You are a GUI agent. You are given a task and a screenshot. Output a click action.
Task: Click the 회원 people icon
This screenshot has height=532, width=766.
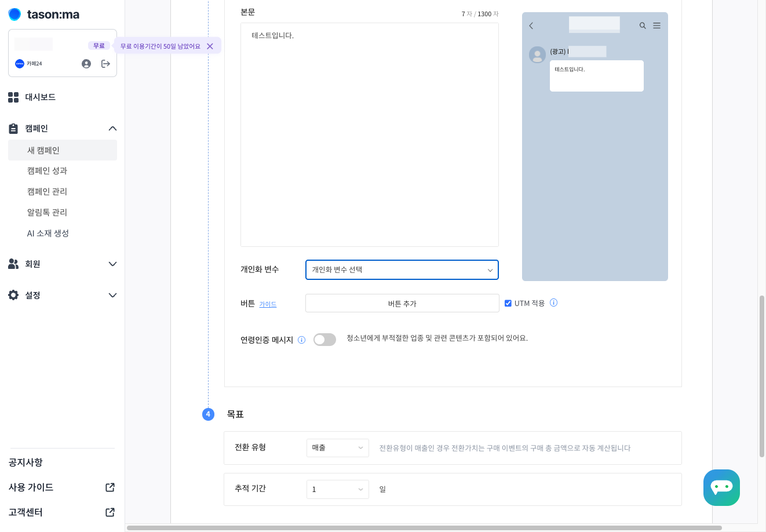click(13, 264)
